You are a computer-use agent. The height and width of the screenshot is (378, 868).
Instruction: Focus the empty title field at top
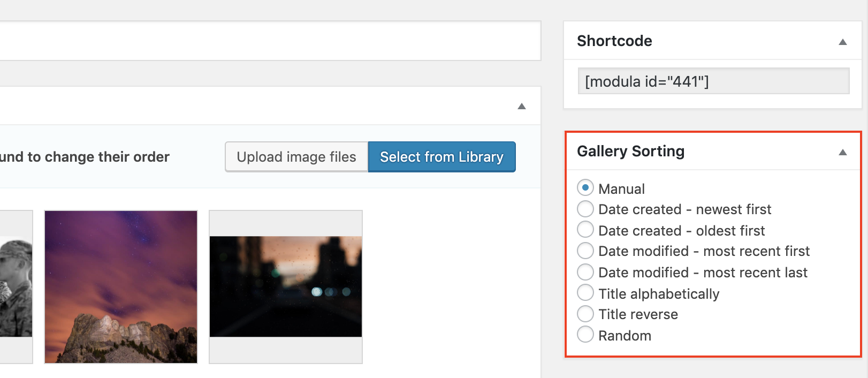268,41
